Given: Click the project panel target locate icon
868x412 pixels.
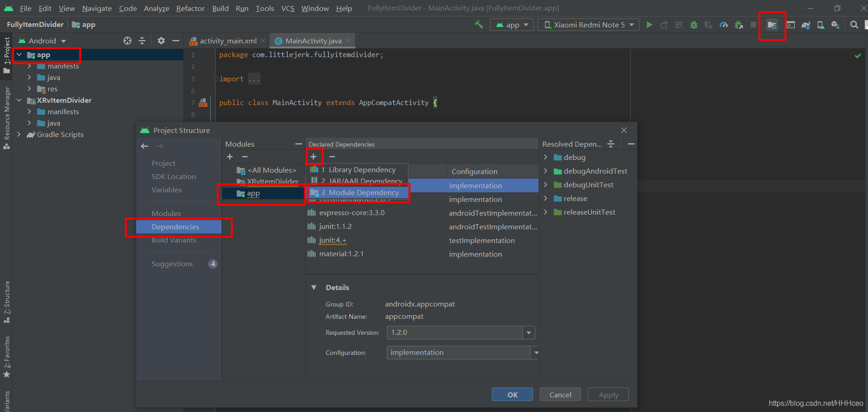Looking at the screenshot, I should click(x=127, y=41).
